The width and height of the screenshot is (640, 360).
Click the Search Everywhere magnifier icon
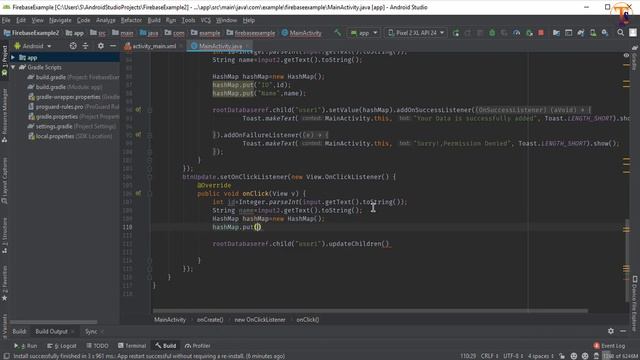point(620,33)
